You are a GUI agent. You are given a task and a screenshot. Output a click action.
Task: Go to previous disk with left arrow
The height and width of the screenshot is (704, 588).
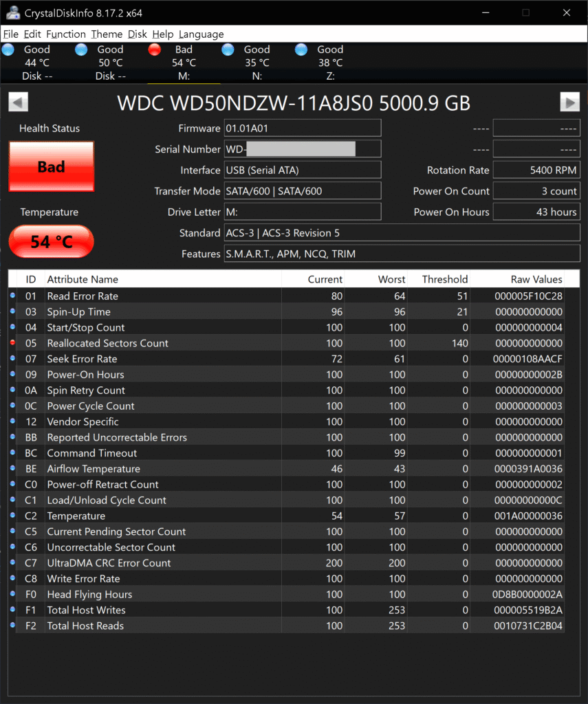tap(18, 102)
